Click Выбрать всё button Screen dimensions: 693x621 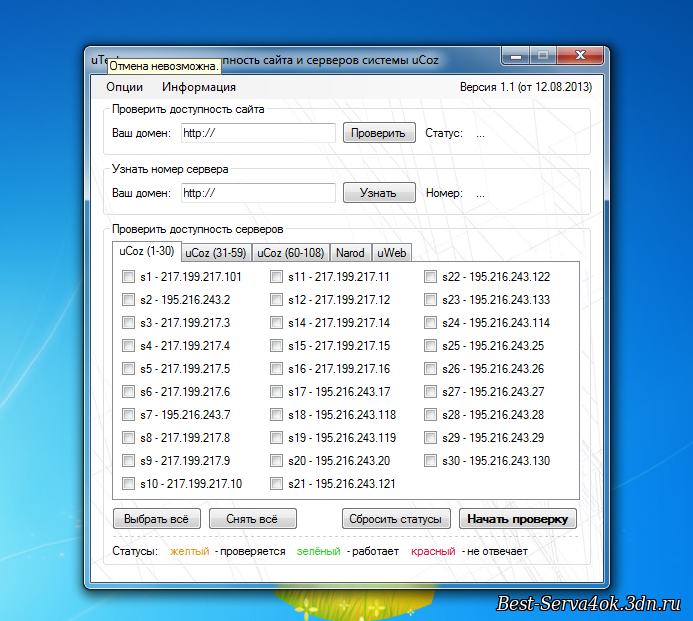tap(157, 519)
